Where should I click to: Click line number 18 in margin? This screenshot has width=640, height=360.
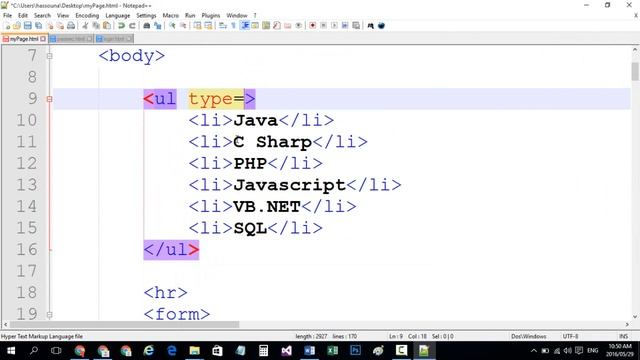pyautogui.click(x=27, y=293)
